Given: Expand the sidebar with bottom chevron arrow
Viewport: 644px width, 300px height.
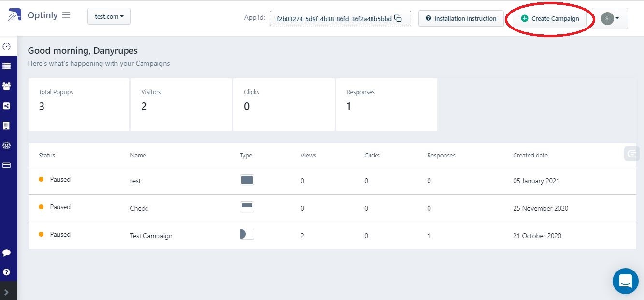Looking at the screenshot, I should [6, 292].
